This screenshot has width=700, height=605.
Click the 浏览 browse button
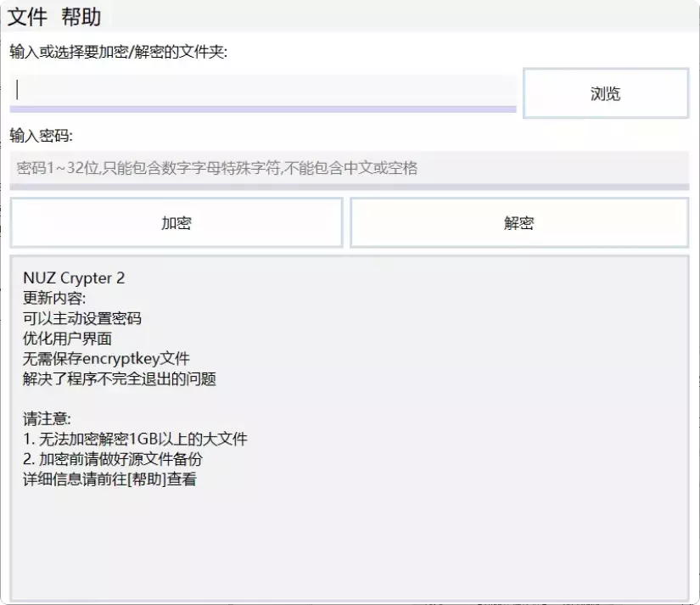(605, 93)
